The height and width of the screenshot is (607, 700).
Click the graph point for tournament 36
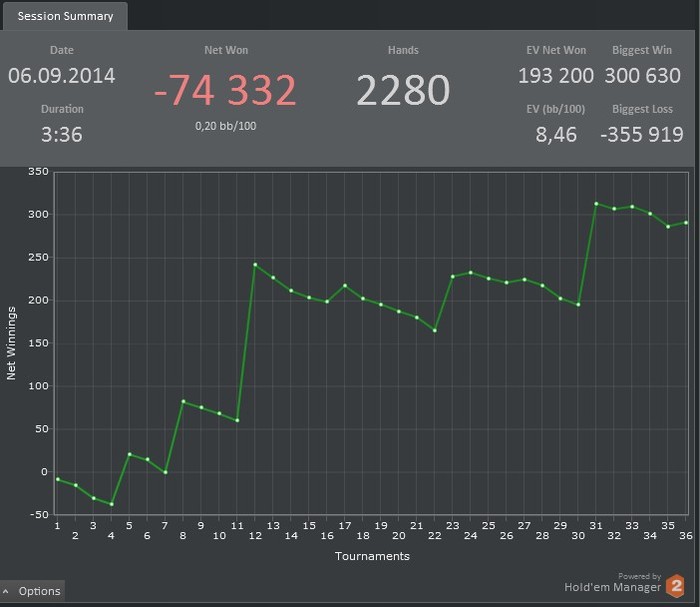point(686,222)
